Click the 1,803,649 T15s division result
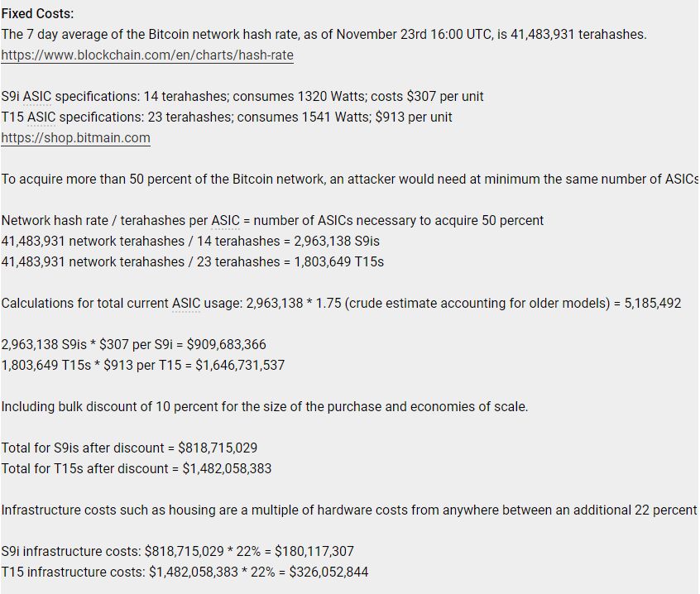The width and height of the screenshot is (700, 594). (339, 262)
